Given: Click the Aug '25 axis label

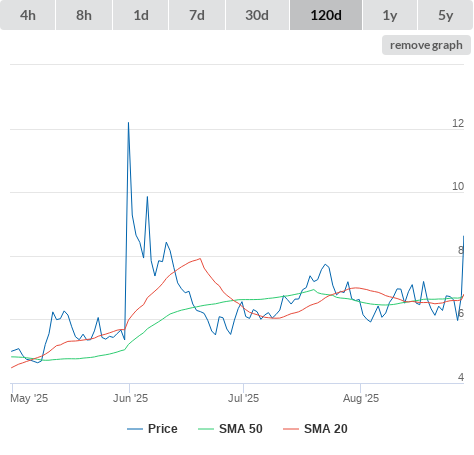Looking at the screenshot, I should tap(361, 398).
